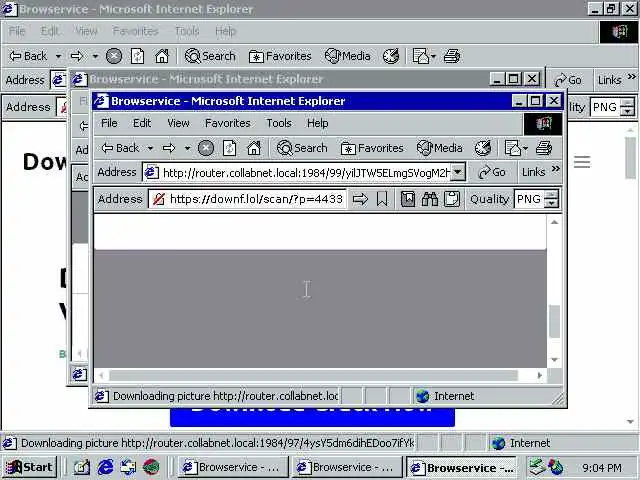Open Mail dropdown arrow in front window
The height and width of the screenshot is (480, 640).
click(525, 148)
